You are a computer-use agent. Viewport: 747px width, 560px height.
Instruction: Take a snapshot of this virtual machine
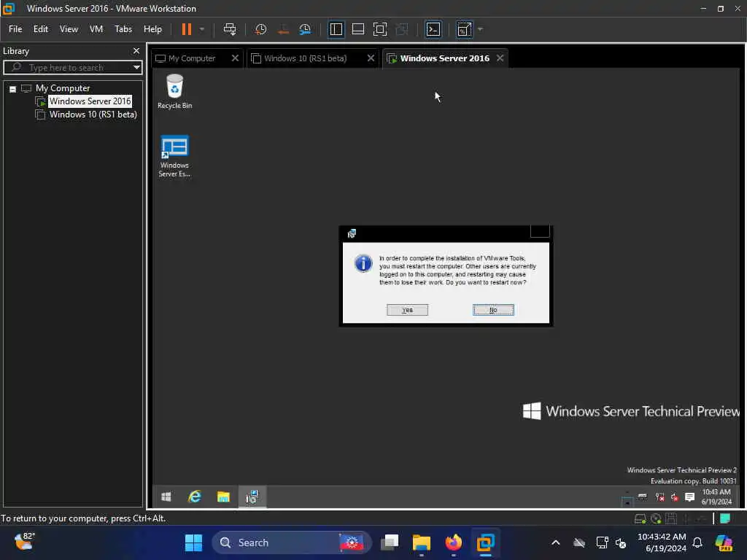(260, 29)
